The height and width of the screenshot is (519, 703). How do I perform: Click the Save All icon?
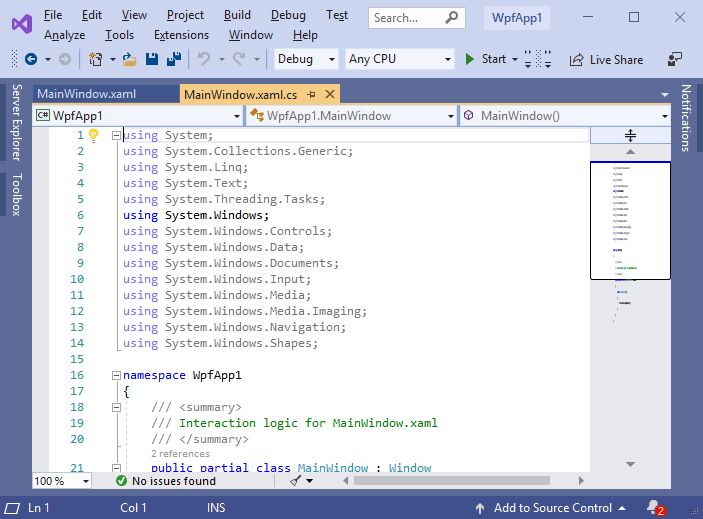coord(174,59)
